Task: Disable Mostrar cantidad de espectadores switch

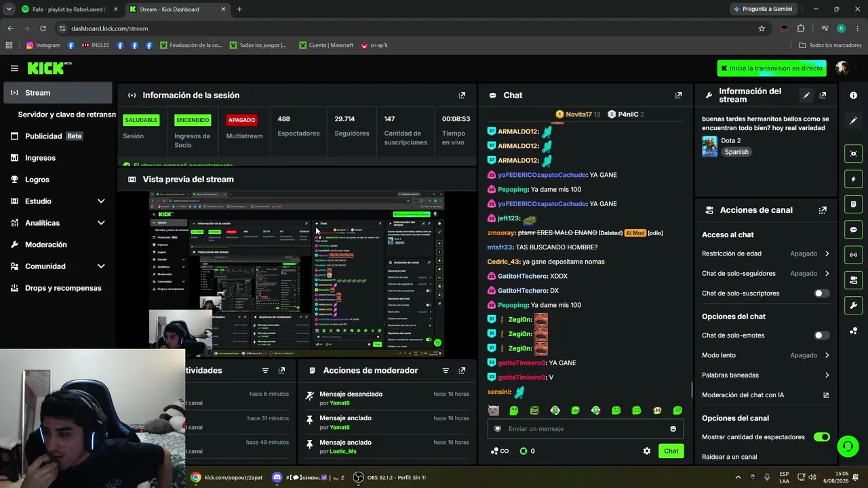Action: 821,437
